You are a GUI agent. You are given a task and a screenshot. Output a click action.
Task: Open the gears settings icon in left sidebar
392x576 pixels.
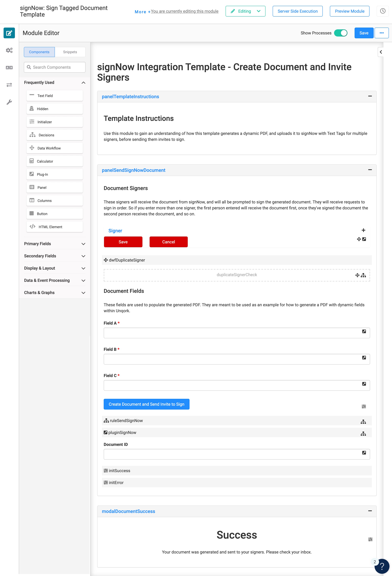click(x=9, y=50)
